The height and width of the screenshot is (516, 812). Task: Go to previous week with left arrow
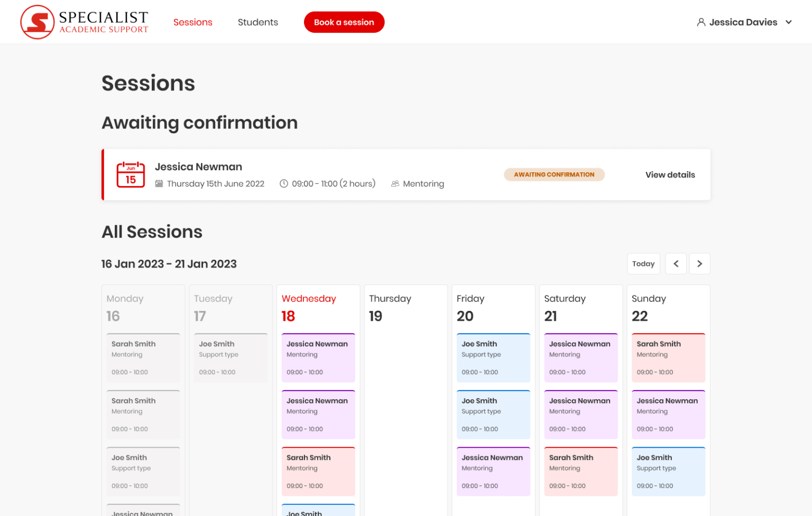point(676,264)
